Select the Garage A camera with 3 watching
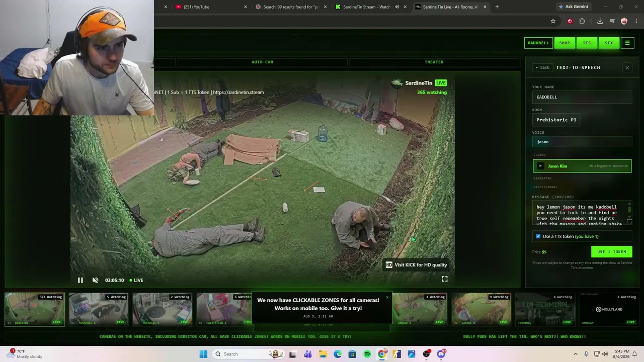The height and width of the screenshot is (362, 644). coord(419,309)
